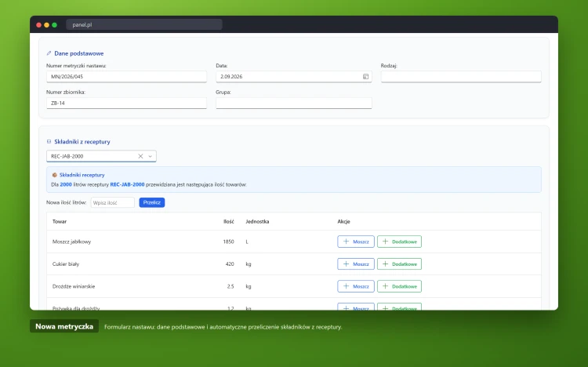Click the quantity value 420
Screen dimensions: 588x367
click(230, 264)
